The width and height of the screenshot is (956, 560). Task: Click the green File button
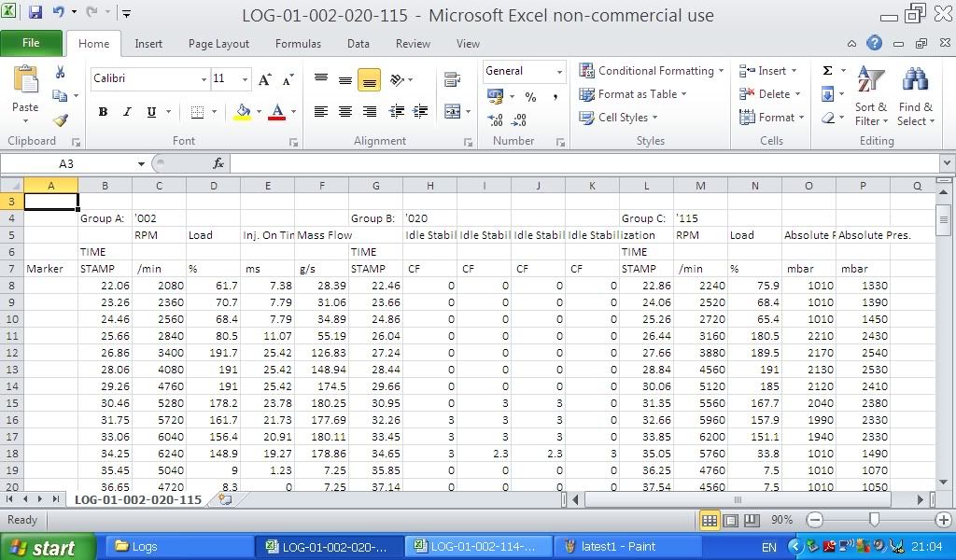(x=31, y=43)
